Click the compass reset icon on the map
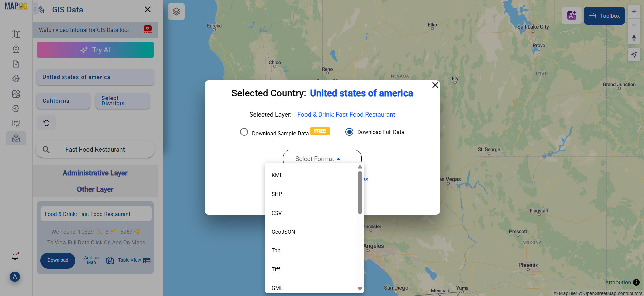Image resolution: width=644 pixels, height=296 pixels. (634, 38)
